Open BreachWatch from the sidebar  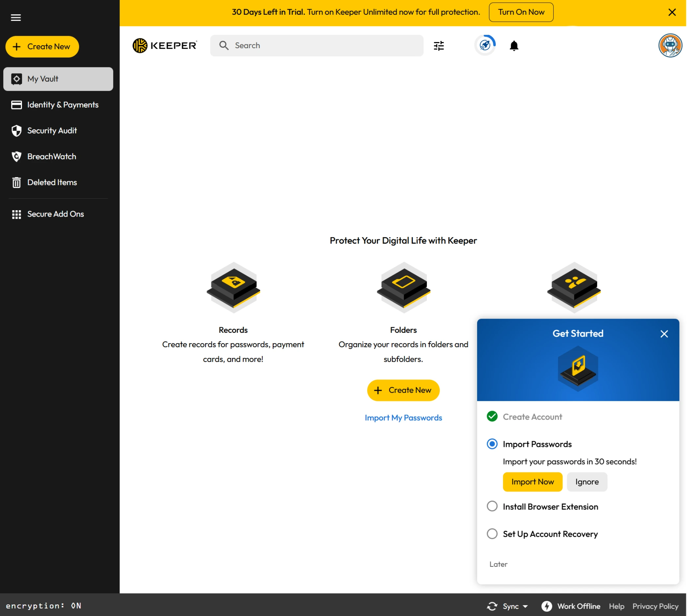point(52,156)
